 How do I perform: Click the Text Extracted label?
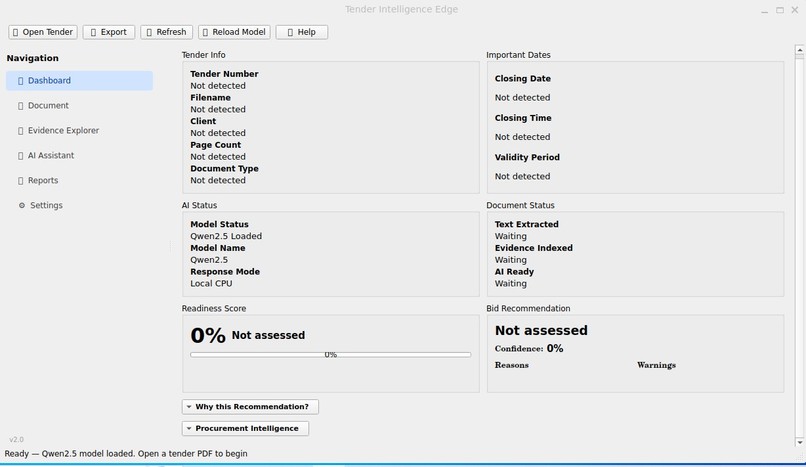click(x=526, y=225)
